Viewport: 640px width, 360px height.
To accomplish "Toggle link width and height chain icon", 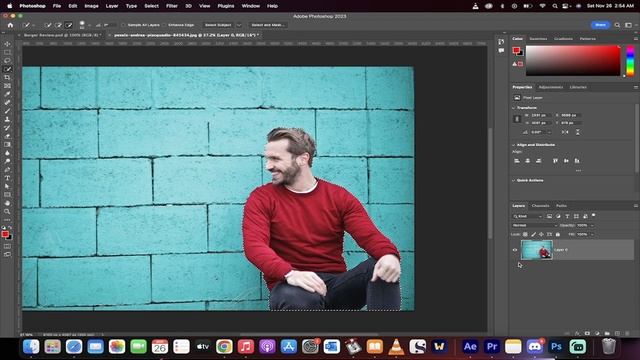I will coord(517,119).
